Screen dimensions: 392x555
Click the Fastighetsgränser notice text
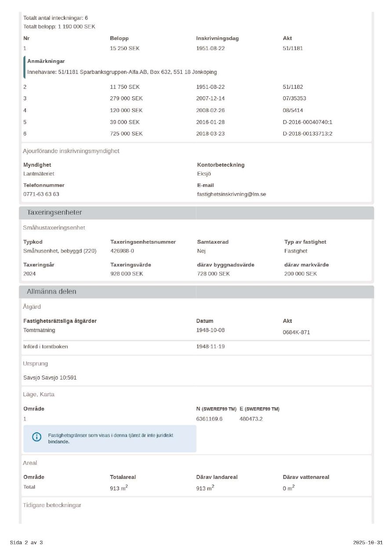(111, 438)
